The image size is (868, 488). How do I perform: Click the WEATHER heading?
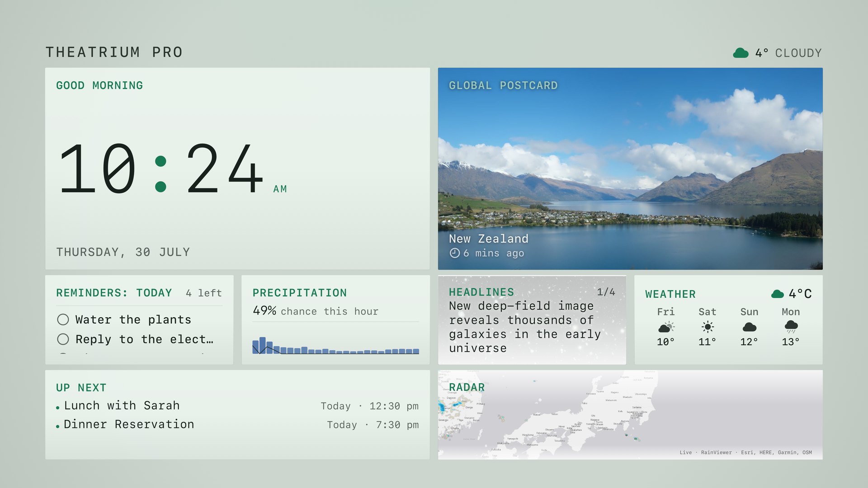coord(670,294)
